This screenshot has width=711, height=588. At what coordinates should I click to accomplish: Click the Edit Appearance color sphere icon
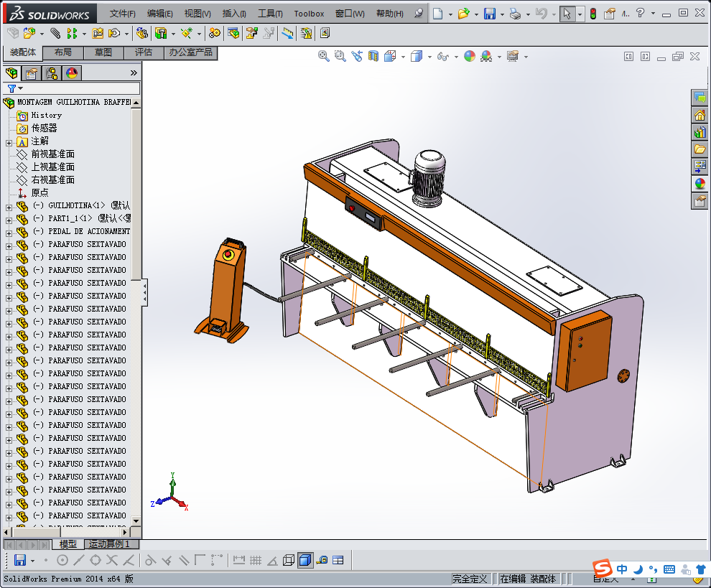(470, 56)
